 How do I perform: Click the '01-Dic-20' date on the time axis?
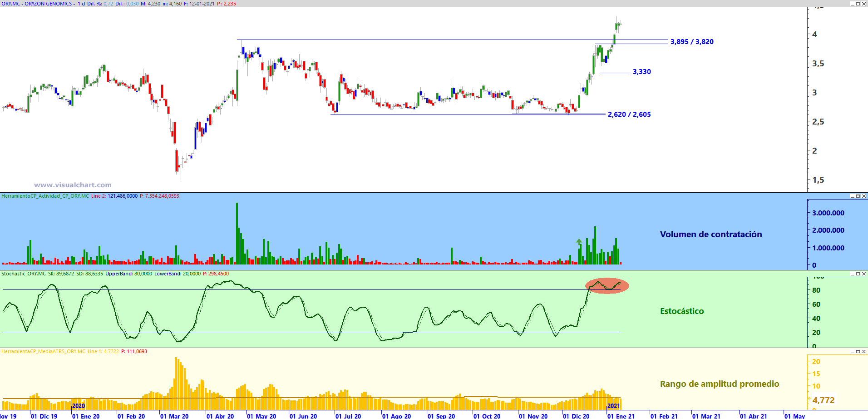click(576, 416)
